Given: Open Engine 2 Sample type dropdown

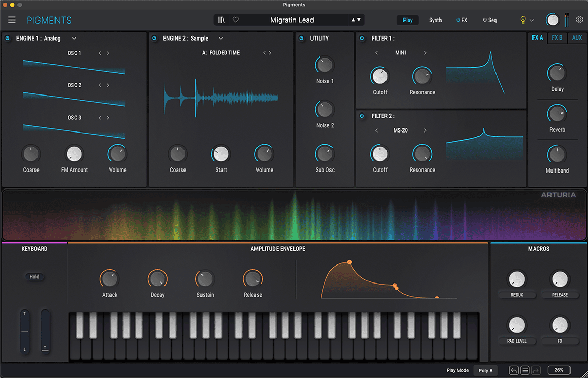Looking at the screenshot, I should (x=221, y=38).
